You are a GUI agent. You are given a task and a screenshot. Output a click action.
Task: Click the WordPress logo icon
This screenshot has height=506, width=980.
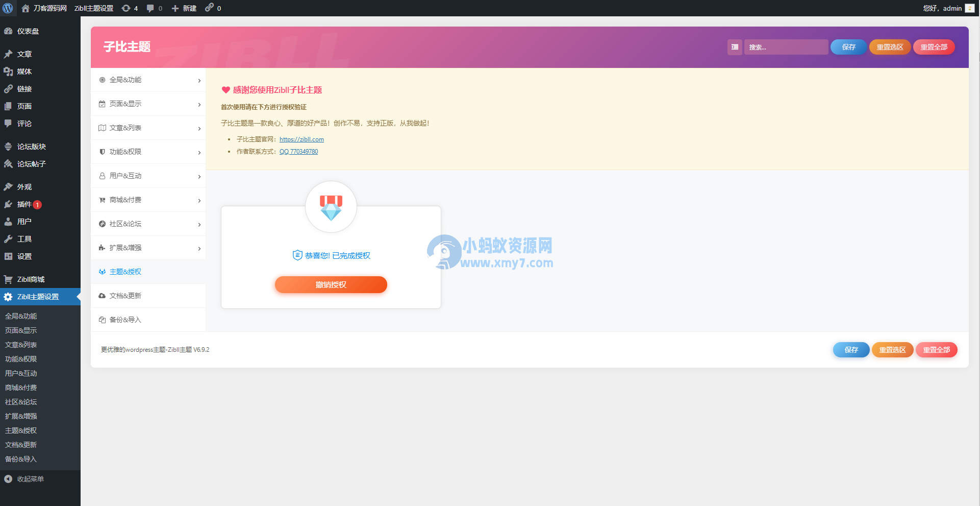[8, 8]
